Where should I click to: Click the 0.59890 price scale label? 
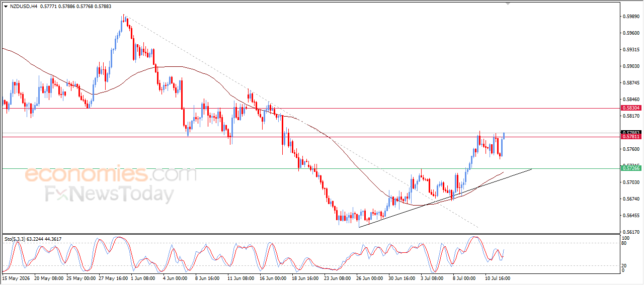click(x=631, y=17)
